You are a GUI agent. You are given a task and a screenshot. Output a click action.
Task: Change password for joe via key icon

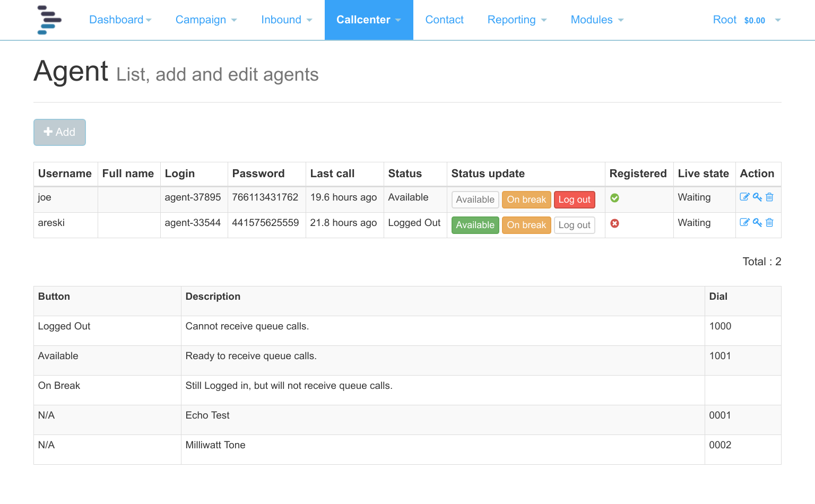click(757, 197)
